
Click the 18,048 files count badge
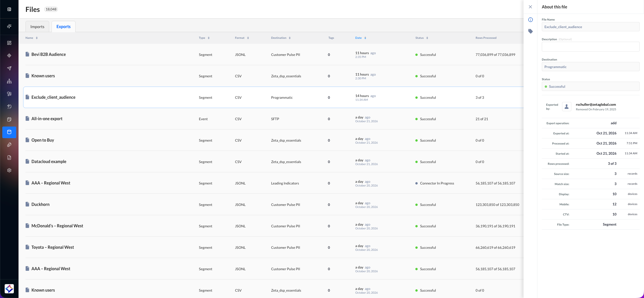pyautogui.click(x=51, y=9)
